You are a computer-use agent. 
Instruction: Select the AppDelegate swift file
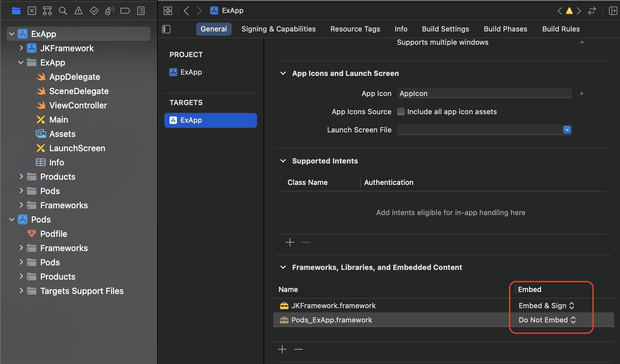point(75,77)
